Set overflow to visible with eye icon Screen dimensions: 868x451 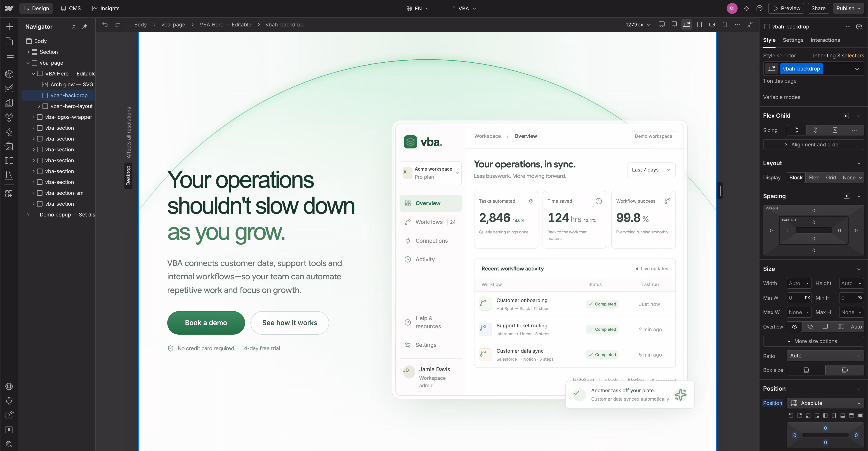point(795,327)
